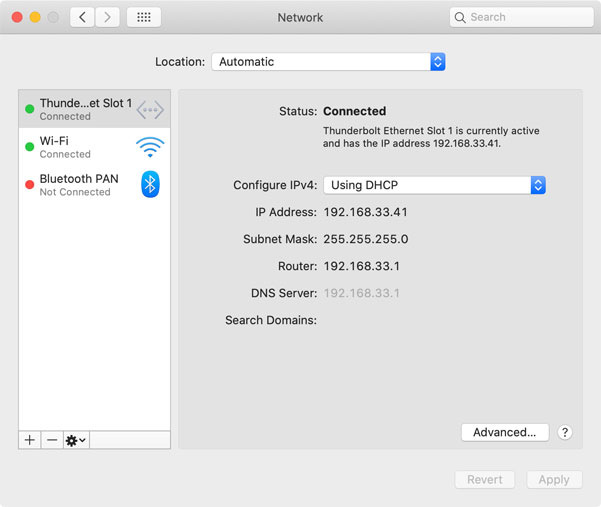This screenshot has width=601, height=507.
Task: Click the Revert button
Action: (485, 479)
